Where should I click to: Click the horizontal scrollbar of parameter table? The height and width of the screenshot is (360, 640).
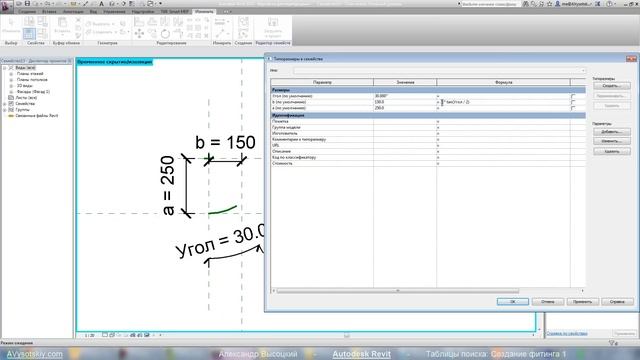pyautogui.click(x=398, y=291)
